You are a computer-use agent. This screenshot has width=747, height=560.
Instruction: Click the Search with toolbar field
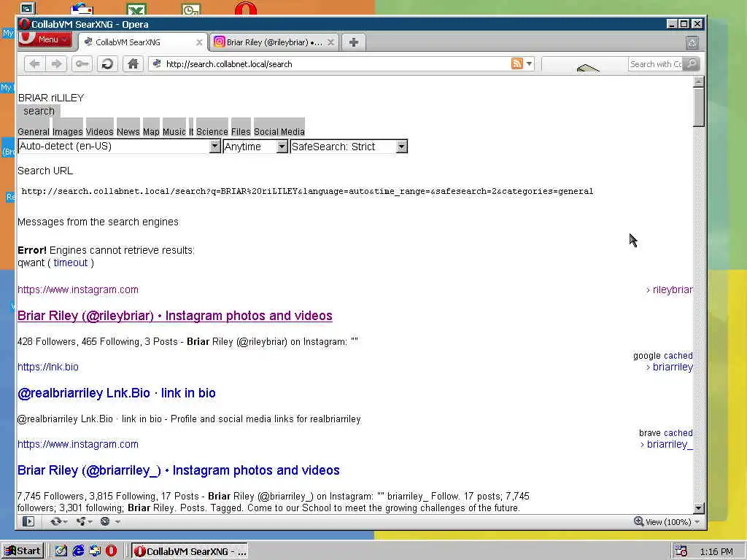(656, 64)
